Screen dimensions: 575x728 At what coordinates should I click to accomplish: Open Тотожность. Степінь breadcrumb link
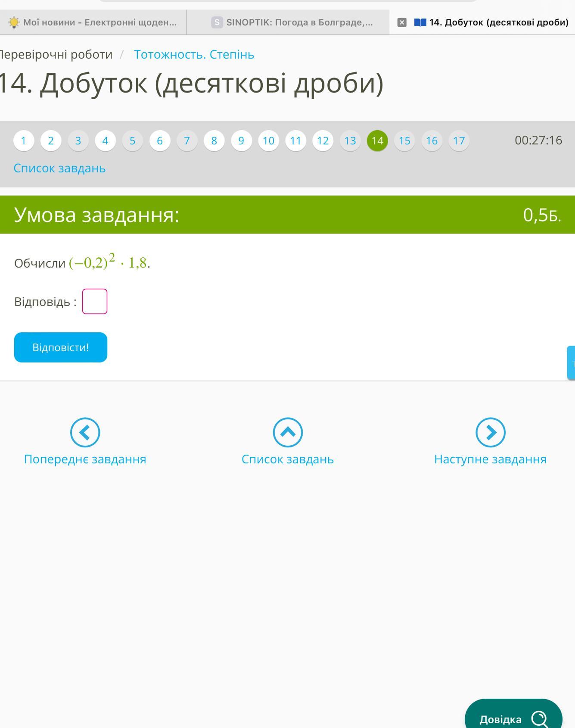pyautogui.click(x=194, y=55)
